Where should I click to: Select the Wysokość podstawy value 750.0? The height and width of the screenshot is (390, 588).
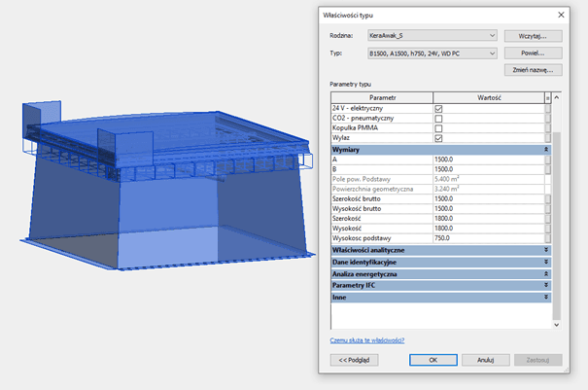(x=486, y=238)
